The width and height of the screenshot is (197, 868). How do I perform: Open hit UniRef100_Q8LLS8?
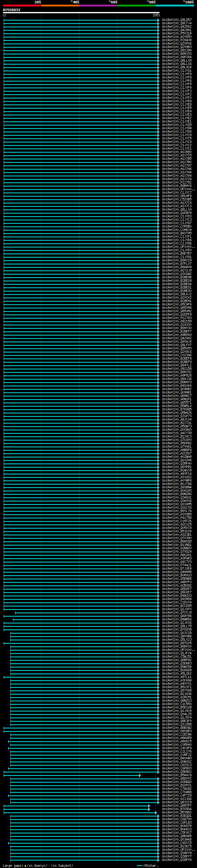point(177,60)
